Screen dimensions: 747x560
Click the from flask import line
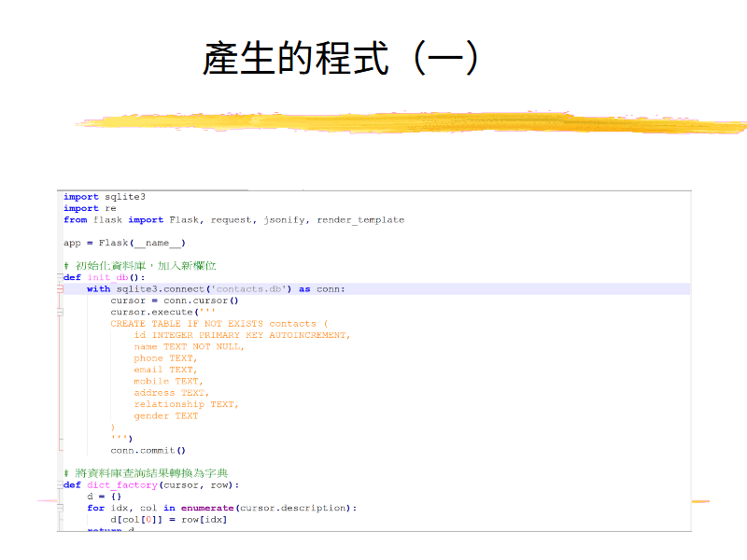[x=233, y=220]
